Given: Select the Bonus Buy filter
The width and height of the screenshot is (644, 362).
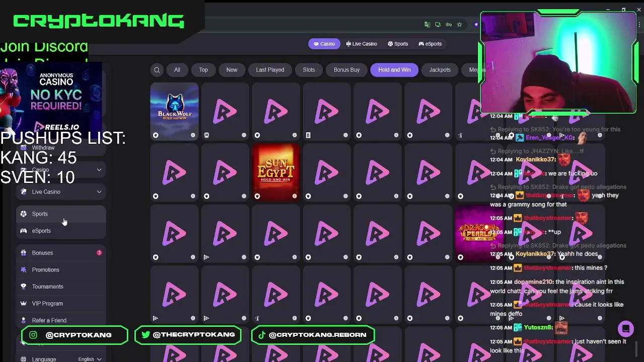Looking at the screenshot, I should 347,70.
